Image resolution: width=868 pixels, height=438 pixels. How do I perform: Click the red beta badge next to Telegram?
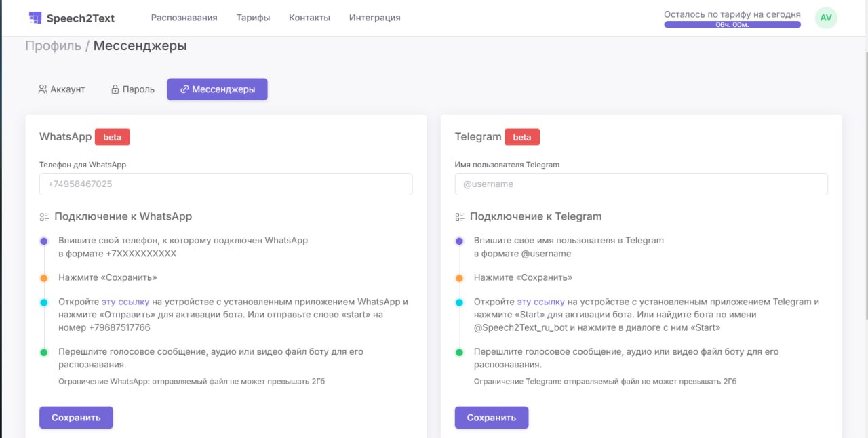[521, 137]
